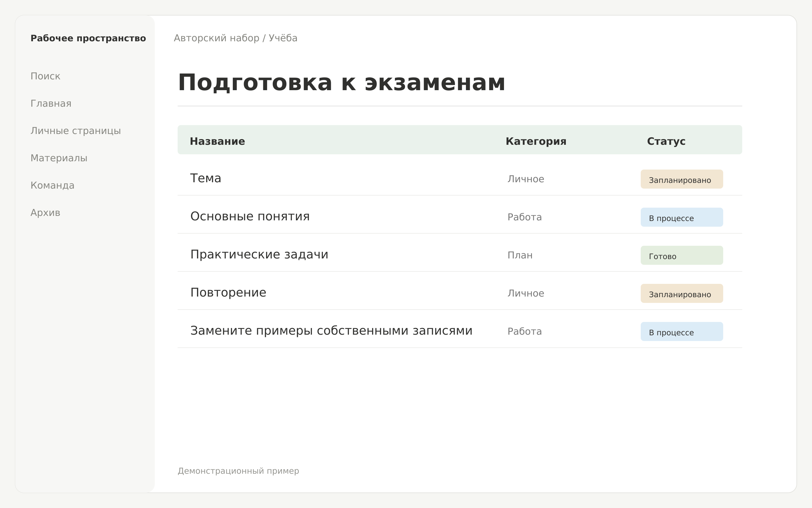Viewport: 812px width, 508px height.
Task: Click Запланировано status tag in Тема row
Action: [x=682, y=179]
